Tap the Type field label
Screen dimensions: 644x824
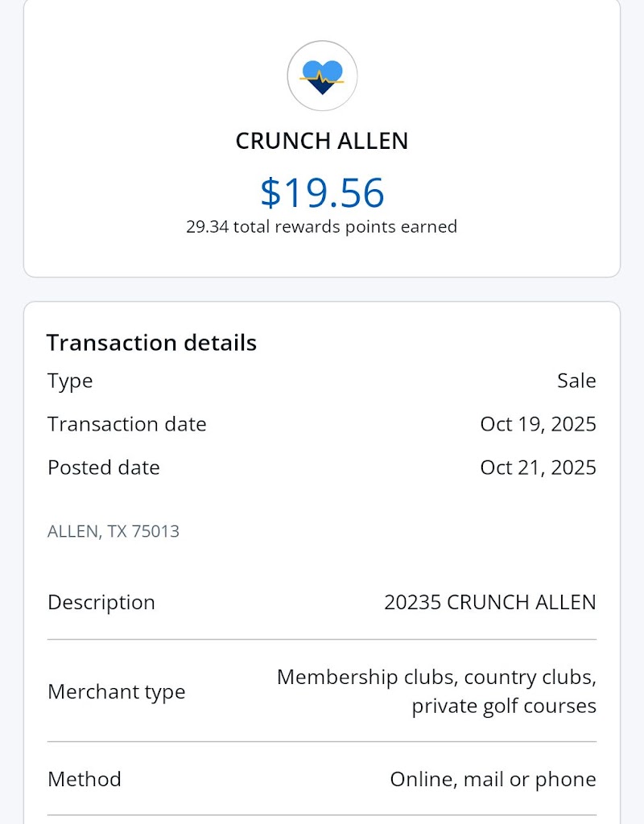click(70, 381)
